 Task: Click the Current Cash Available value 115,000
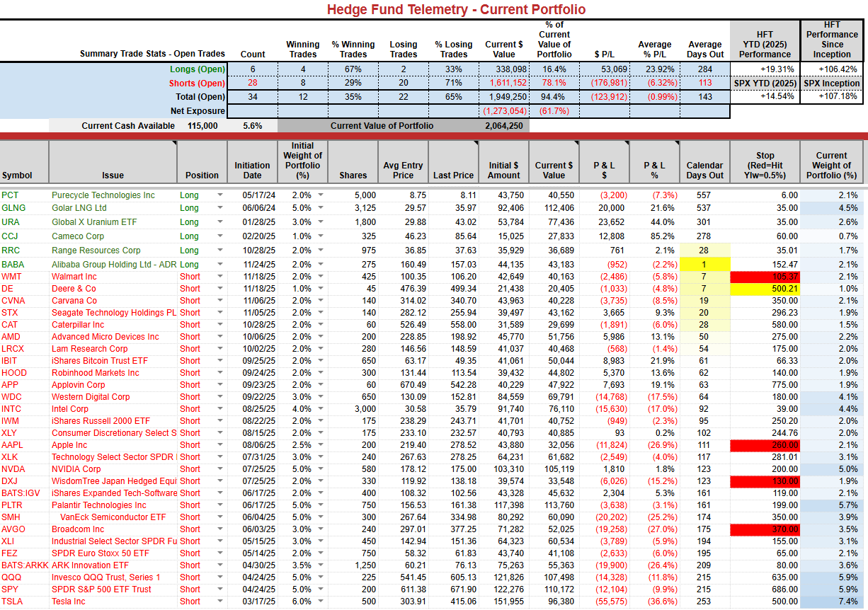click(x=202, y=126)
